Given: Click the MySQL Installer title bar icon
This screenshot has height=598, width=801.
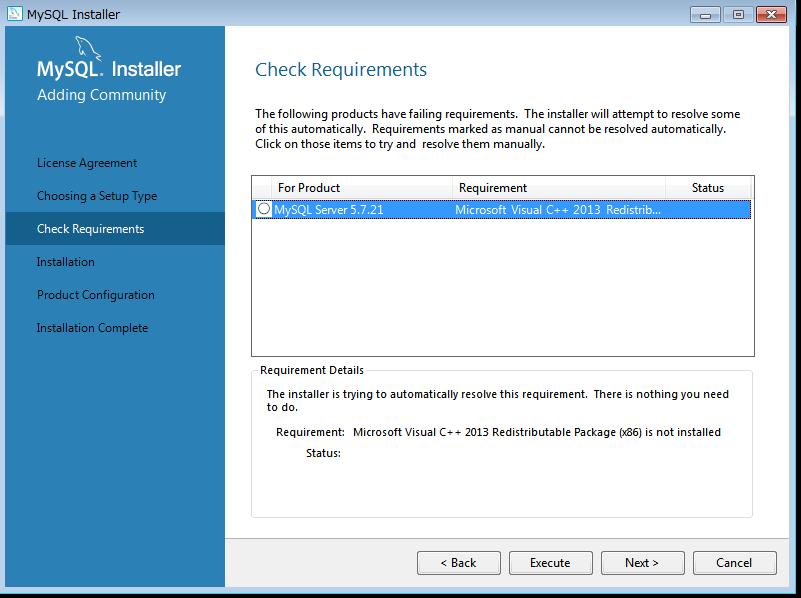Looking at the screenshot, I should [14, 14].
